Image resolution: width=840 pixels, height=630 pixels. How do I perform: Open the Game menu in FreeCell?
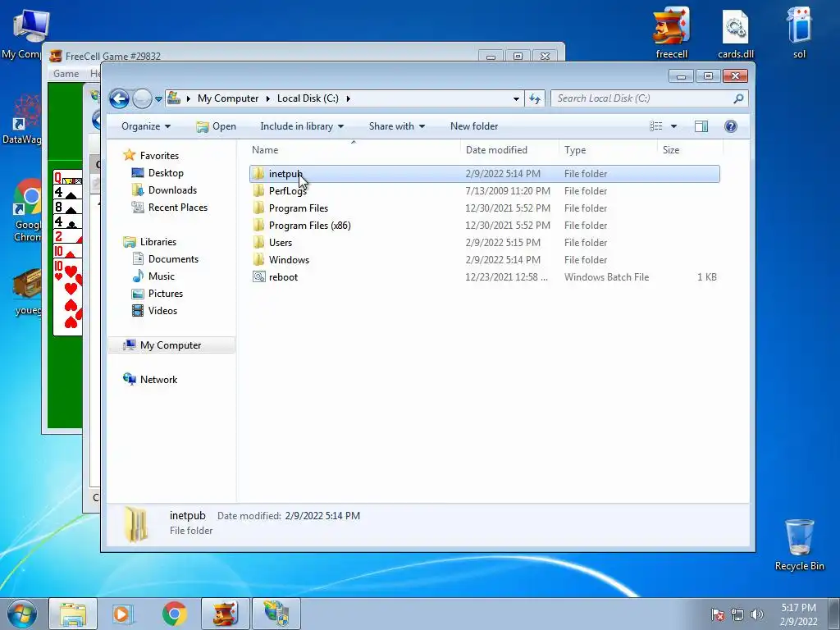66,74
